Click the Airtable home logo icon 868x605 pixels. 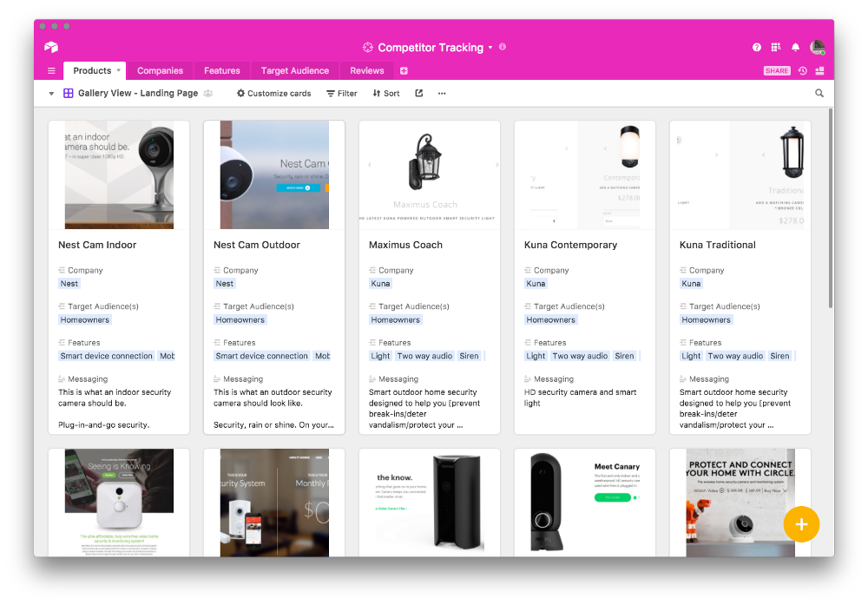tap(51, 47)
